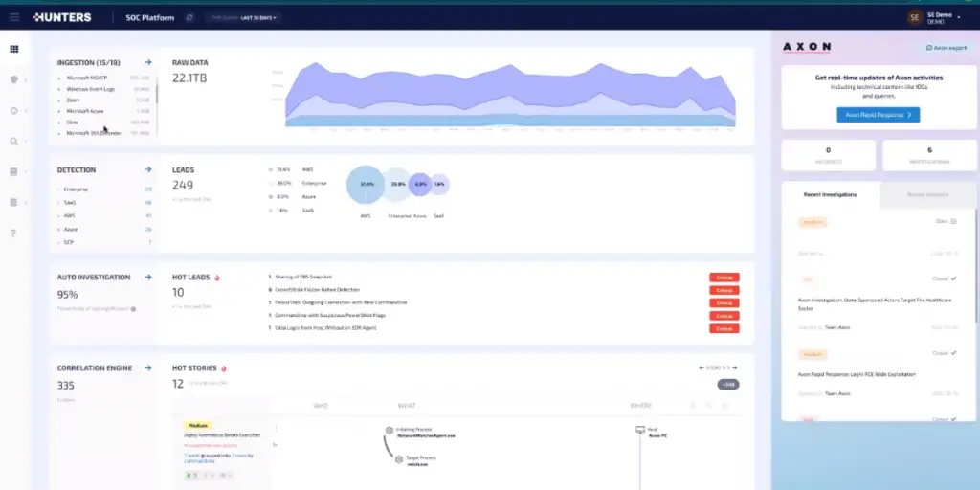Open the CrowdStrike Falcon Native Detection lead
Image resolution: width=980 pixels, height=490 pixels.
[314, 290]
